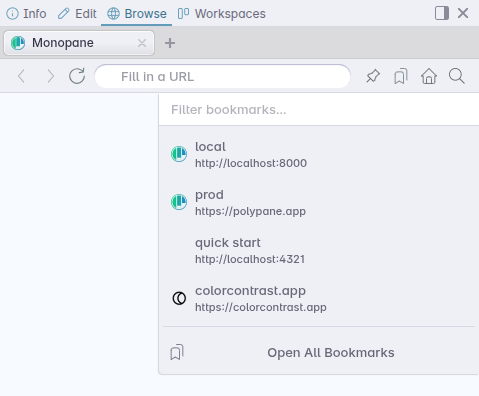Click the https://polypane.app URL text
The width and height of the screenshot is (479, 396).
pyautogui.click(x=250, y=211)
